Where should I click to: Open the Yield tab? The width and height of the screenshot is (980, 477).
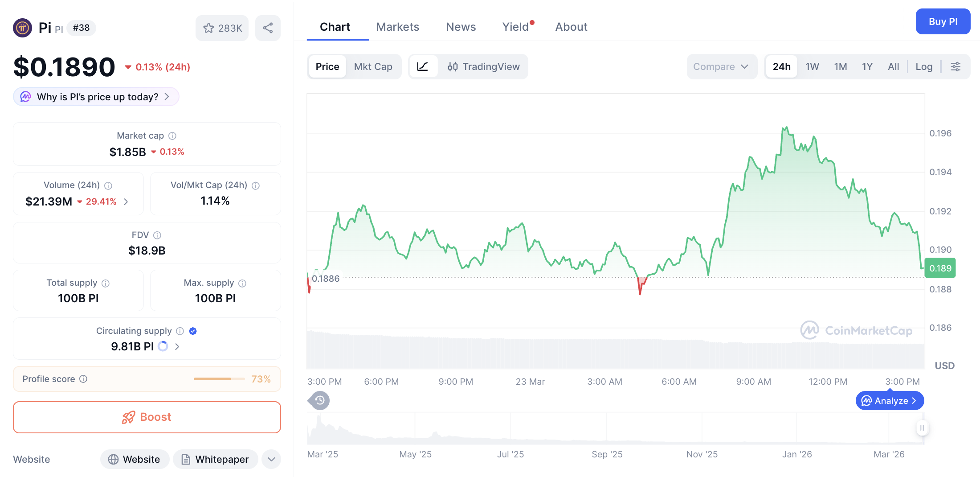pyautogui.click(x=516, y=27)
